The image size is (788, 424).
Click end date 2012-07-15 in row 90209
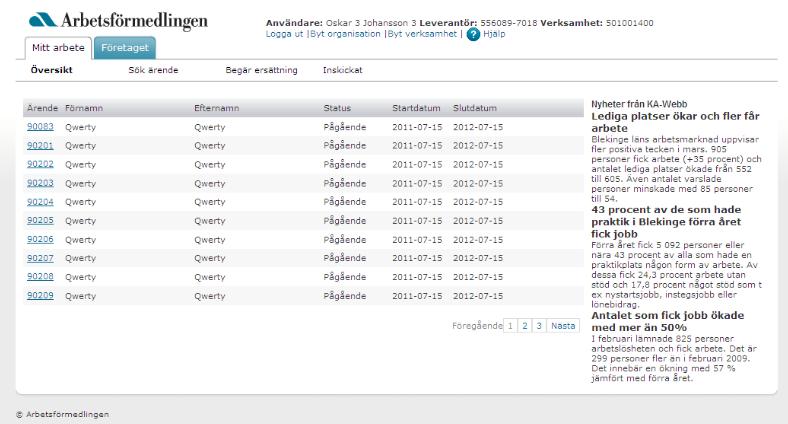(x=478, y=296)
